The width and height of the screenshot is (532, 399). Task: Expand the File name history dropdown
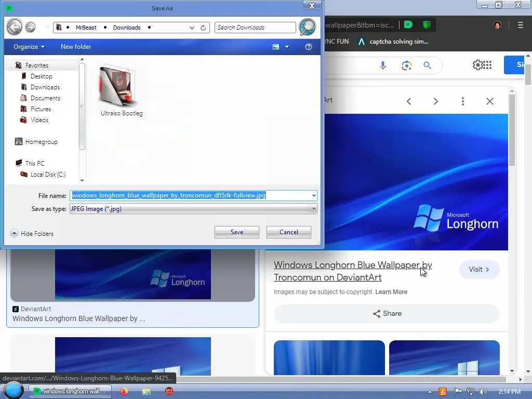click(313, 195)
